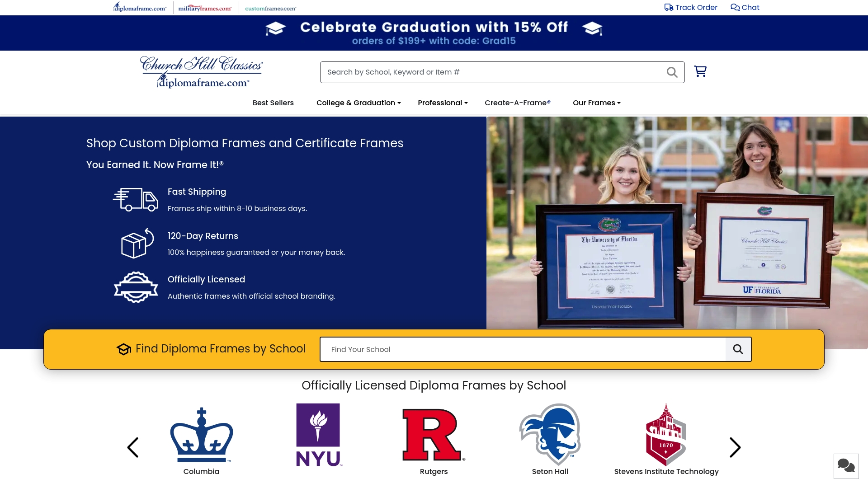868x488 pixels.
Task: Select the Columbia crown logo
Action: click(x=202, y=435)
